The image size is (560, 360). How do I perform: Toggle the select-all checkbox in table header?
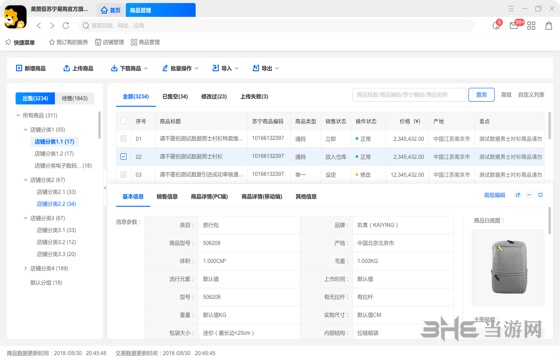pyautogui.click(x=124, y=121)
